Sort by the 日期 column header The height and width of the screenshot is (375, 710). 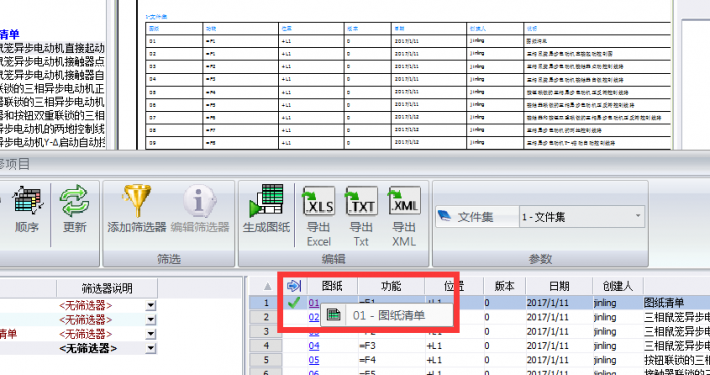pyautogui.click(x=559, y=286)
